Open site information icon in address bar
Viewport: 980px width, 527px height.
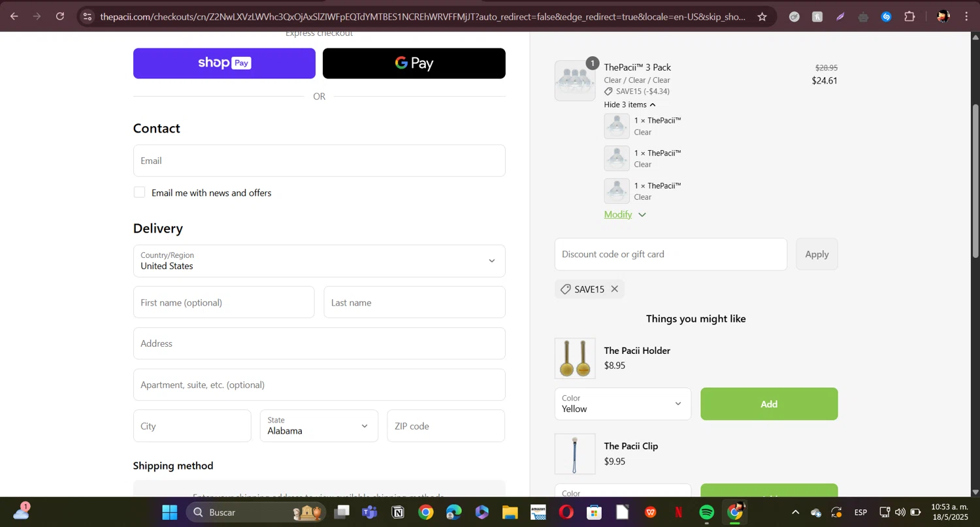(x=88, y=16)
